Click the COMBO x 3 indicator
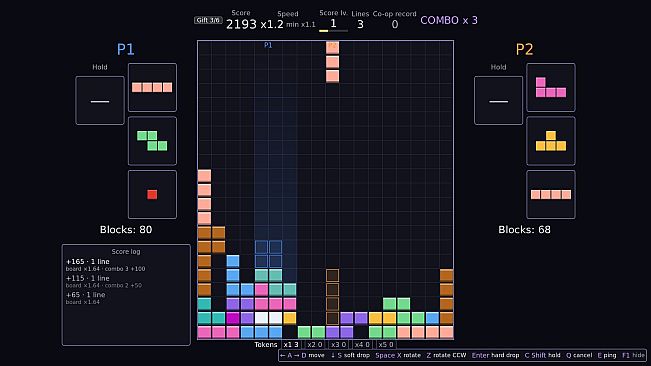651x366 pixels. point(449,20)
